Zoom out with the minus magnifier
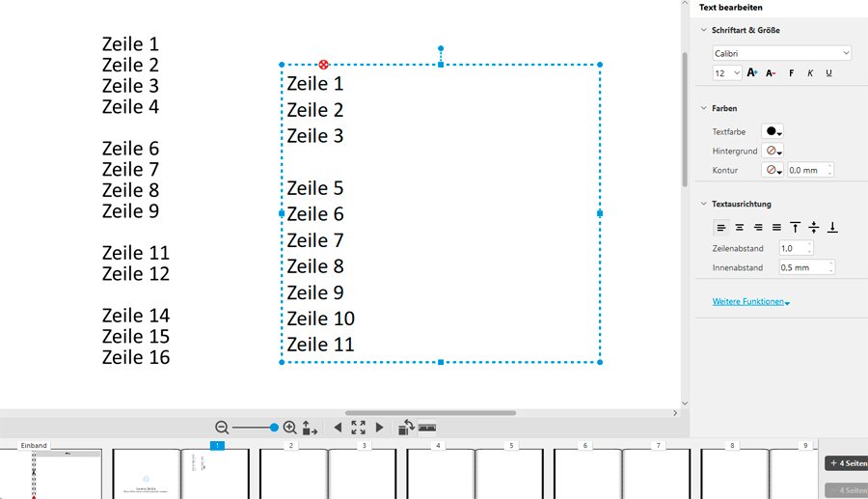Image resolution: width=868 pixels, height=499 pixels. [222, 428]
